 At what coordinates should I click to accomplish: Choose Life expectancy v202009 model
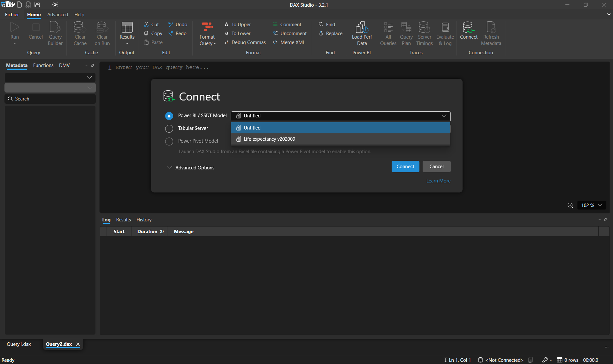click(341, 139)
